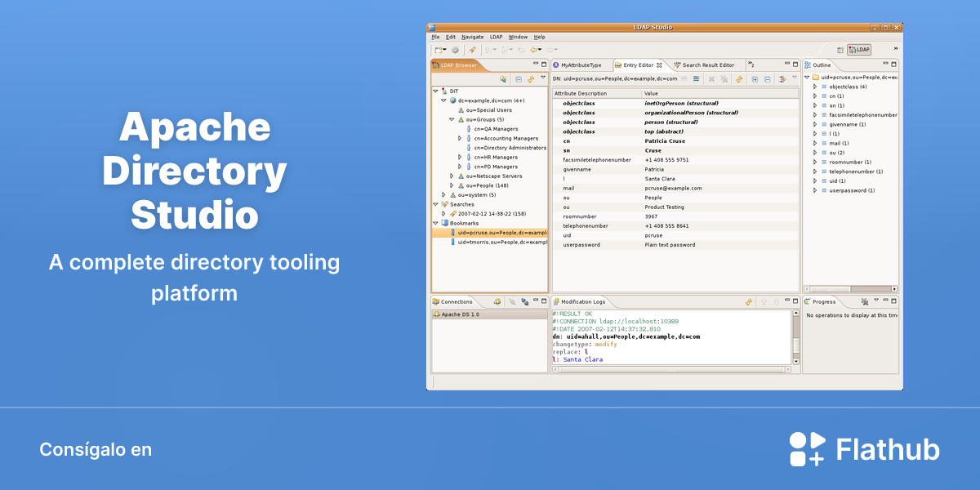Expand the ou=system (5) node
The height and width of the screenshot is (490, 980).
coord(443,194)
